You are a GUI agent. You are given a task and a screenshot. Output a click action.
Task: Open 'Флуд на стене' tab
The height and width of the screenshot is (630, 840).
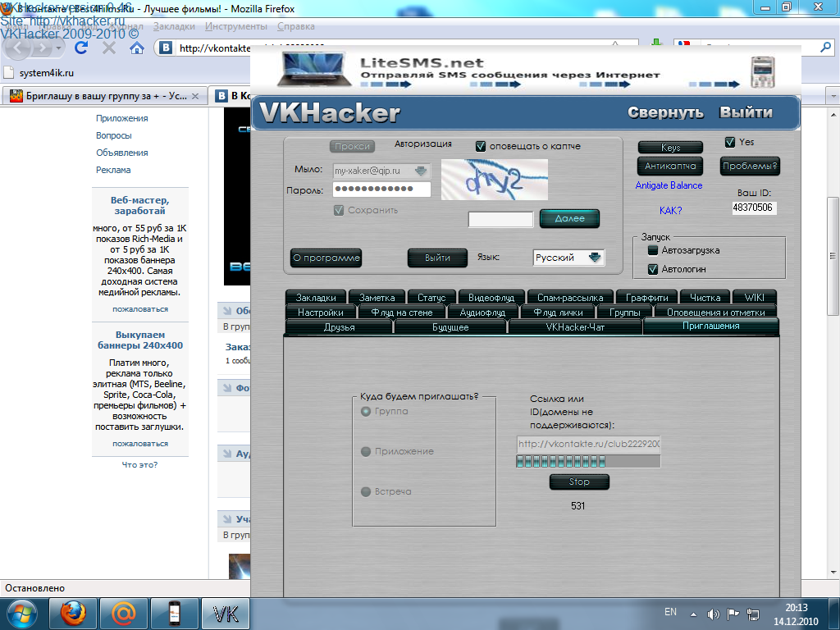401,313
